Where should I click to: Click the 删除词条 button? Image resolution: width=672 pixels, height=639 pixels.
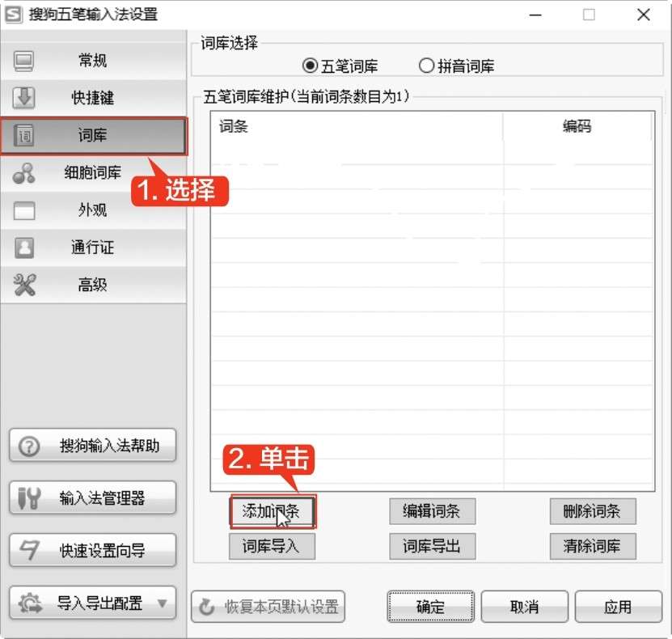pyautogui.click(x=593, y=511)
